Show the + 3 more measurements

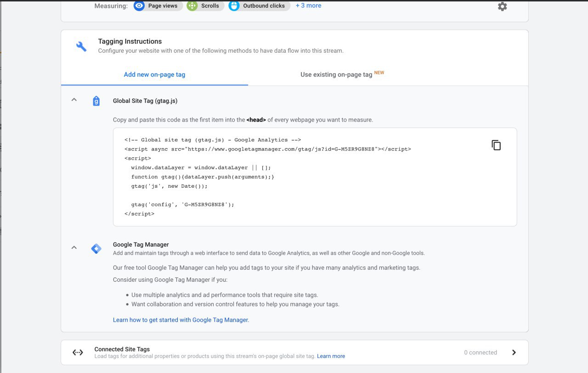click(x=308, y=6)
